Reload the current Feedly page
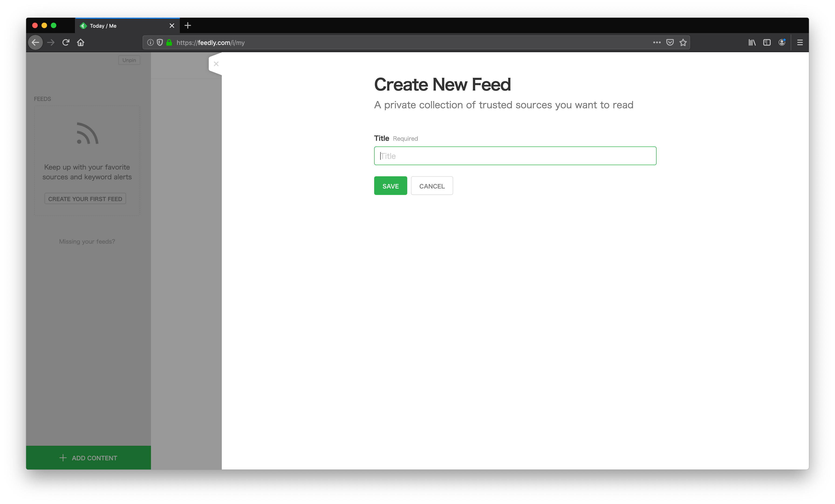Image resolution: width=835 pixels, height=504 pixels. 66,42
